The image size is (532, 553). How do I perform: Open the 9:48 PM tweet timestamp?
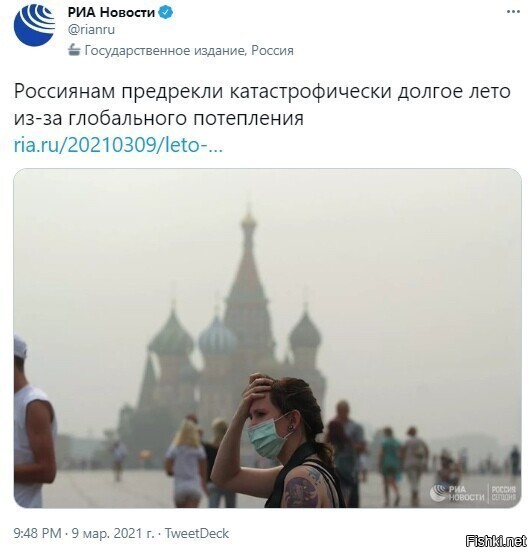point(37,533)
